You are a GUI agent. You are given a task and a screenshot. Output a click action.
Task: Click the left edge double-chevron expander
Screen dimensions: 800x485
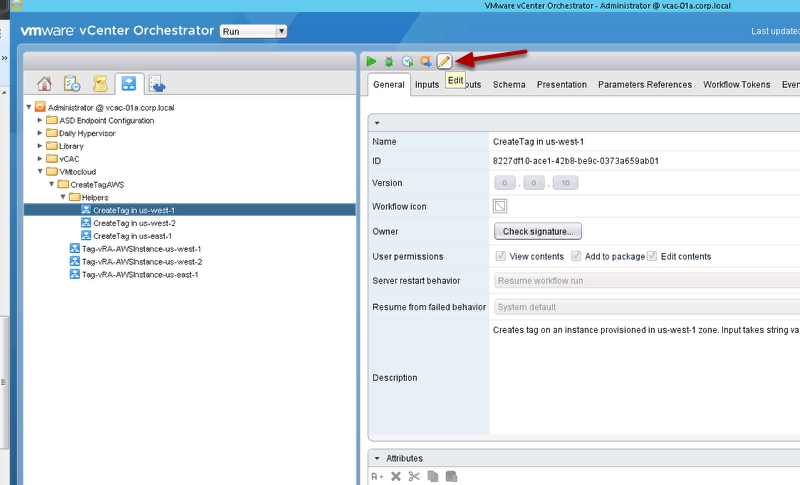pos(5,58)
